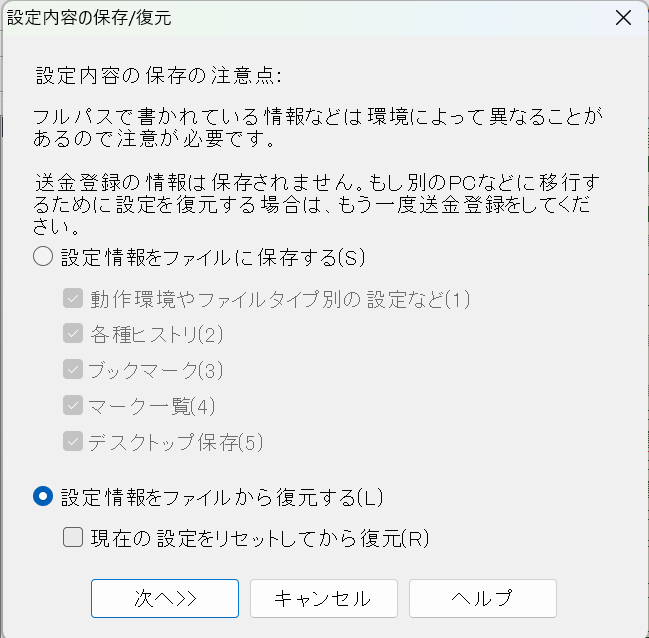
Task: Click the 設定内容の保存の注意点 heading text
Action: pyautogui.click(x=158, y=76)
